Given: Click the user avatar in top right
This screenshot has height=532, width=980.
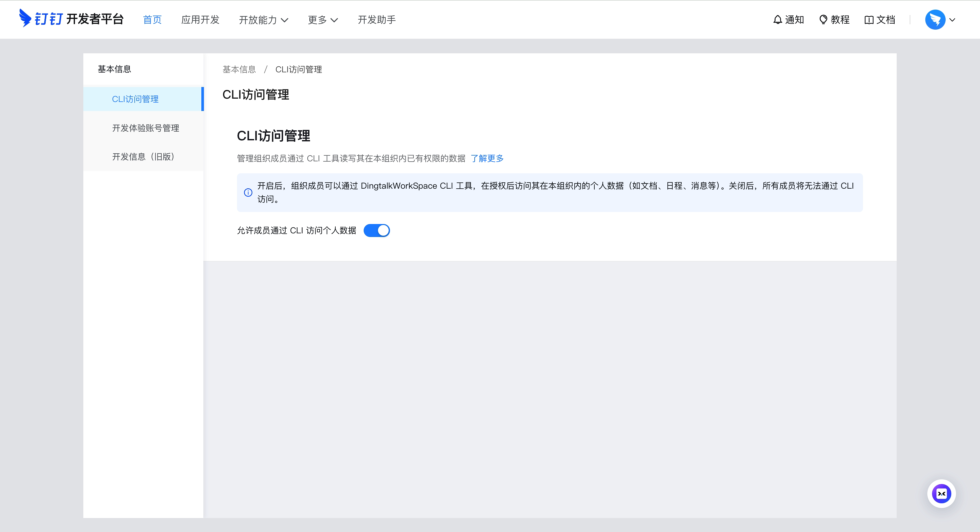Looking at the screenshot, I should (x=935, y=19).
